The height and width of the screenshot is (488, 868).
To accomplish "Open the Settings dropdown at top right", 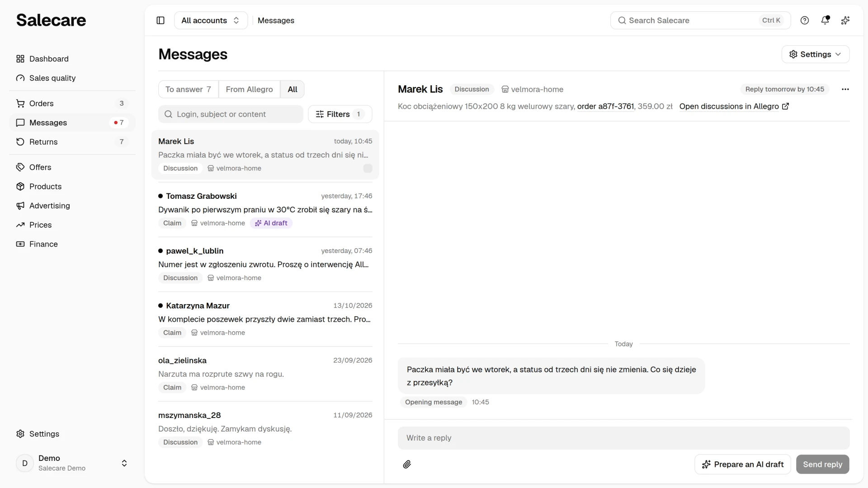I will (x=816, y=54).
